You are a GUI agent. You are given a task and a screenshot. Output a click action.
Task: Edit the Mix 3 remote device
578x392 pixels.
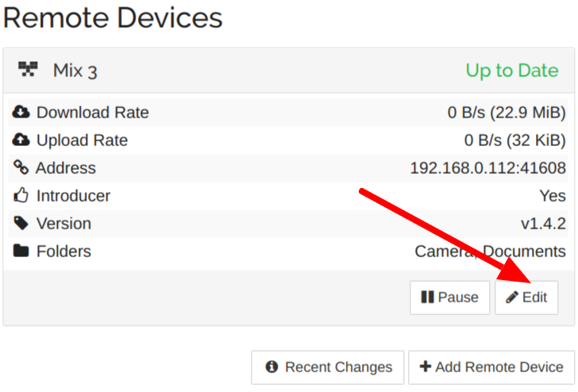coord(526,298)
